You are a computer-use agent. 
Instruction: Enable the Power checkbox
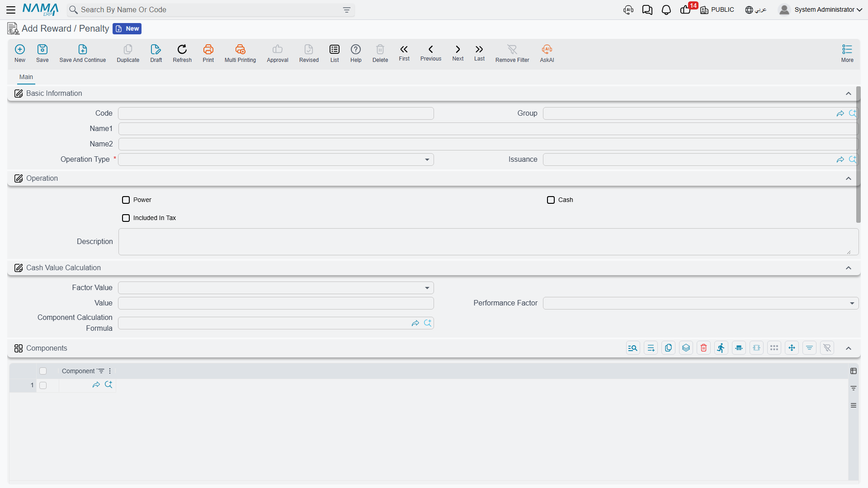(126, 200)
